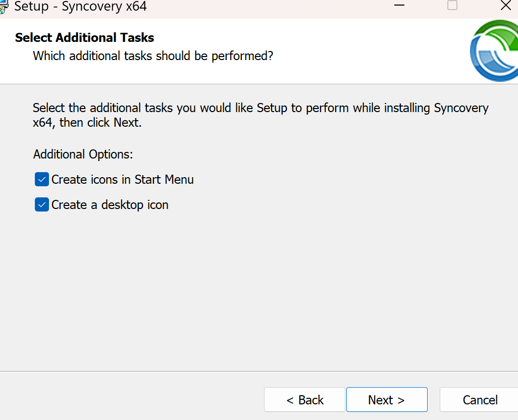518x420 pixels.
Task: Click the blank footer area left of Back
Action: pos(131,399)
